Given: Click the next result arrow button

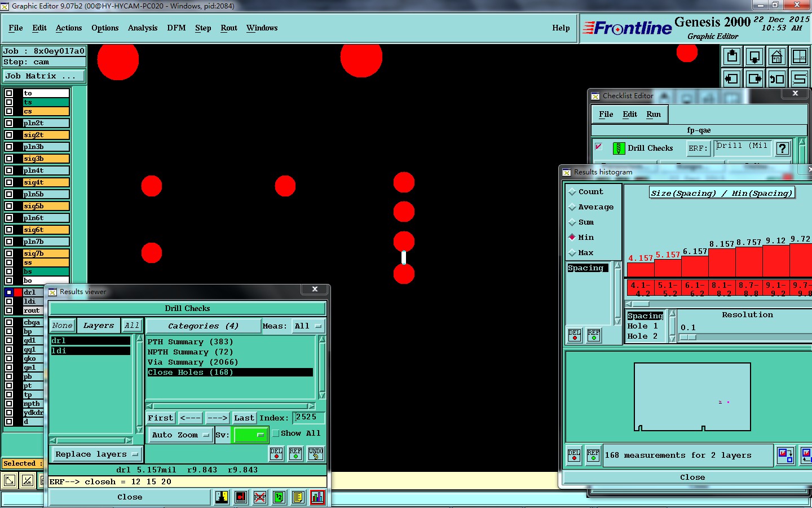Looking at the screenshot, I should pyautogui.click(x=217, y=418).
